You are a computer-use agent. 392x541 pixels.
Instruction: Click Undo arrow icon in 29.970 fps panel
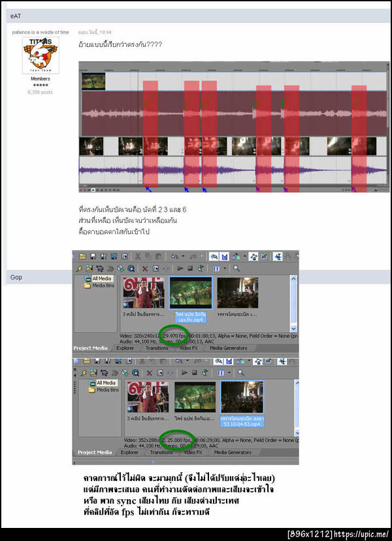tap(174, 256)
